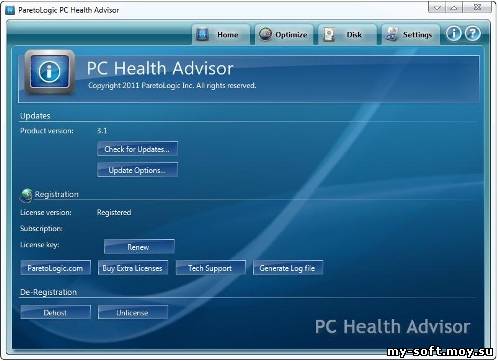This screenshot has height=361, width=498.
Task: Click the Renew button
Action: (x=139, y=247)
